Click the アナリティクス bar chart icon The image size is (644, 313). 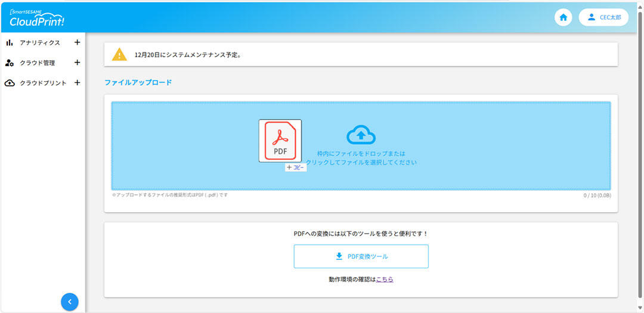(10, 43)
